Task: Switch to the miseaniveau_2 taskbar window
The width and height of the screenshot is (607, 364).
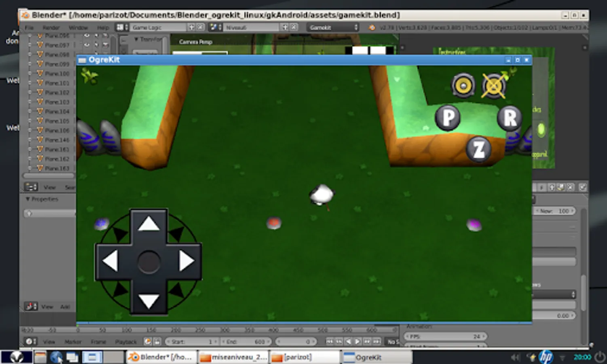Action: click(x=233, y=357)
